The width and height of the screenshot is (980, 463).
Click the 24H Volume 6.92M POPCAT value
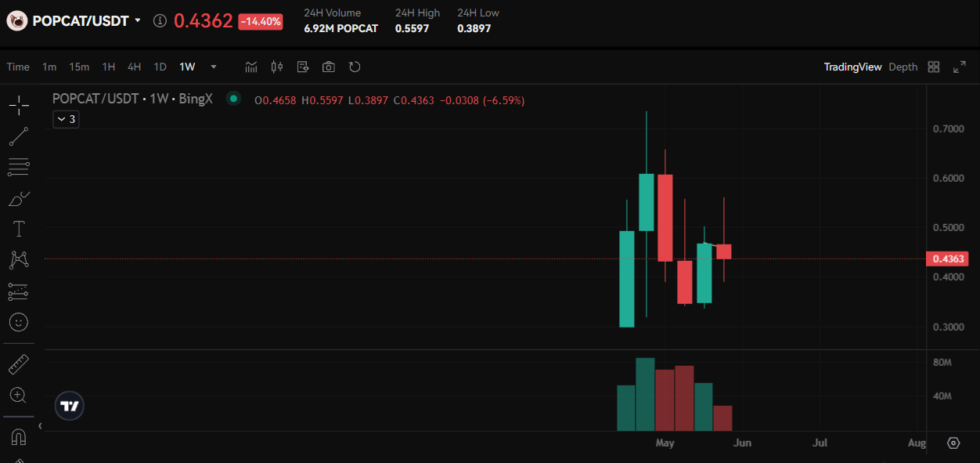coord(340,28)
